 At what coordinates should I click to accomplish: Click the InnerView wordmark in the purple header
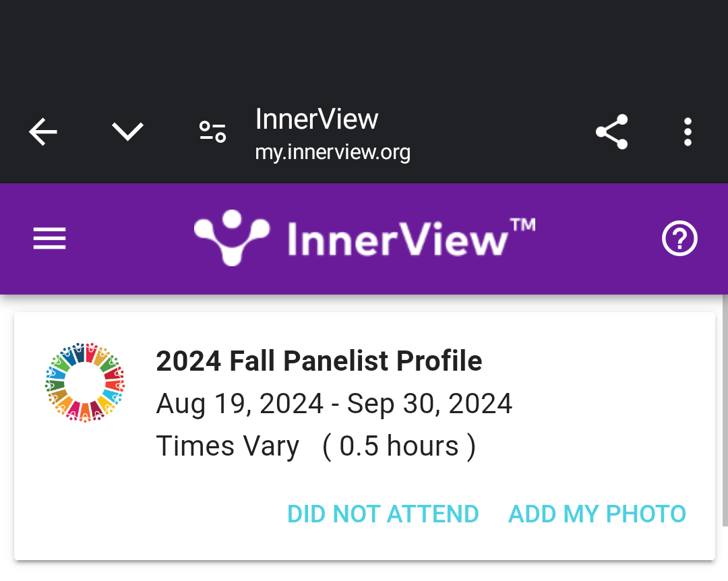tap(396, 240)
